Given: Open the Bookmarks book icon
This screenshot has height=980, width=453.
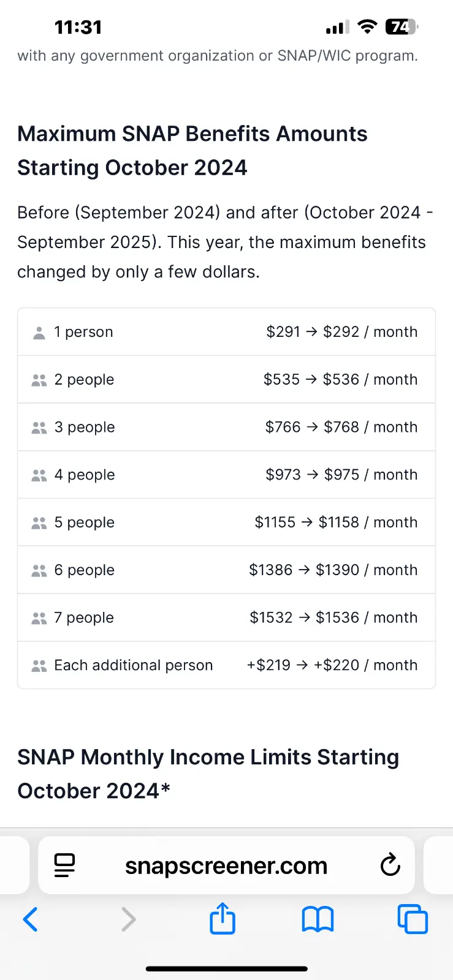Looking at the screenshot, I should click(318, 919).
